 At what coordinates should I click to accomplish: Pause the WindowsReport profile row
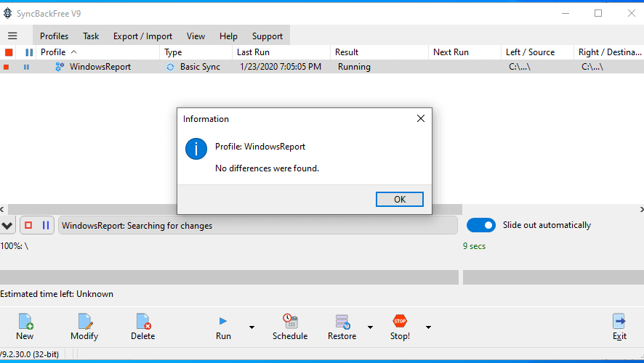tap(26, 67)
